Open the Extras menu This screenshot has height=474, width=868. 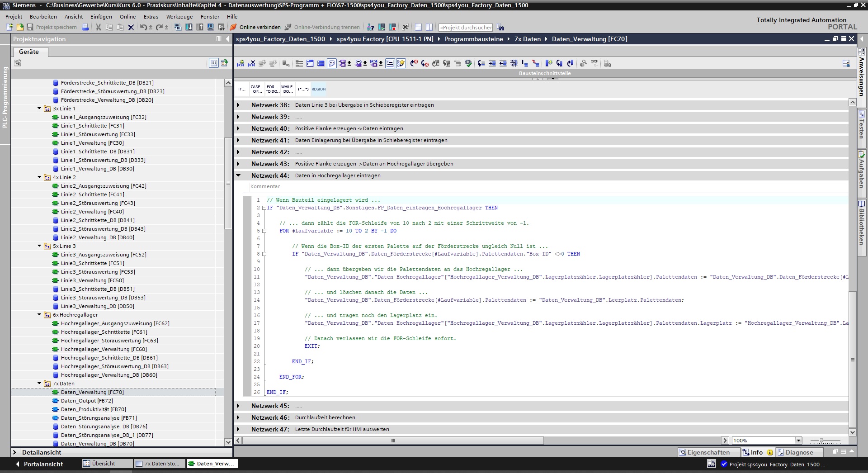point(151,17)
